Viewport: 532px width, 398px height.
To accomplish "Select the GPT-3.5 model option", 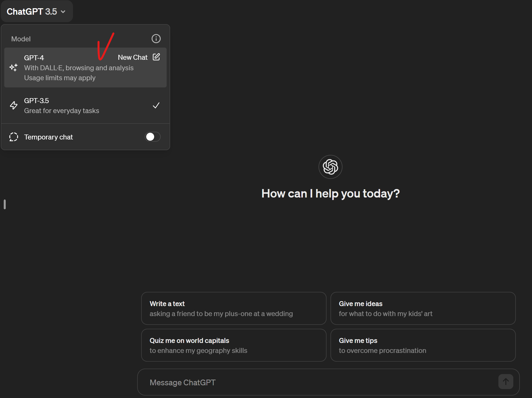I will coord(85,105).
